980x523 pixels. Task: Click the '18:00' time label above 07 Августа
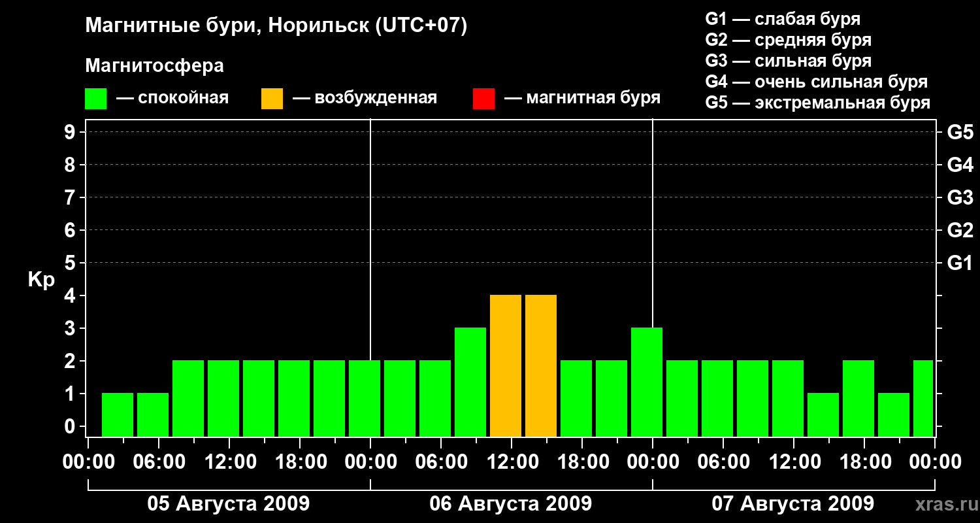coord(864,462)
